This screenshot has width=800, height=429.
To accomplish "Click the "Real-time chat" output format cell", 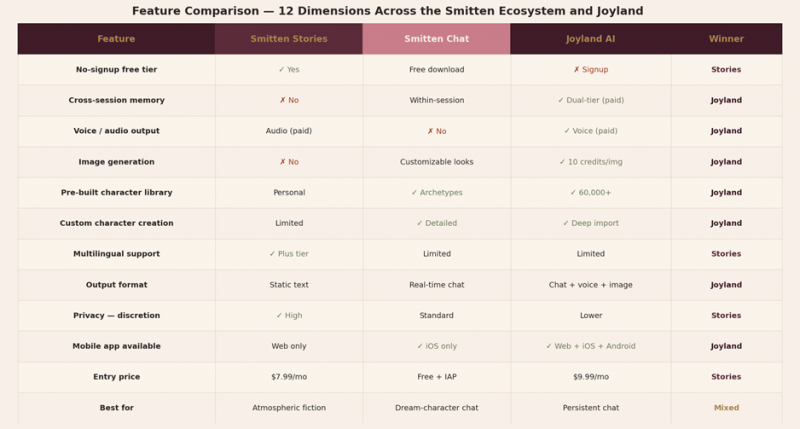I will (436, 285).
